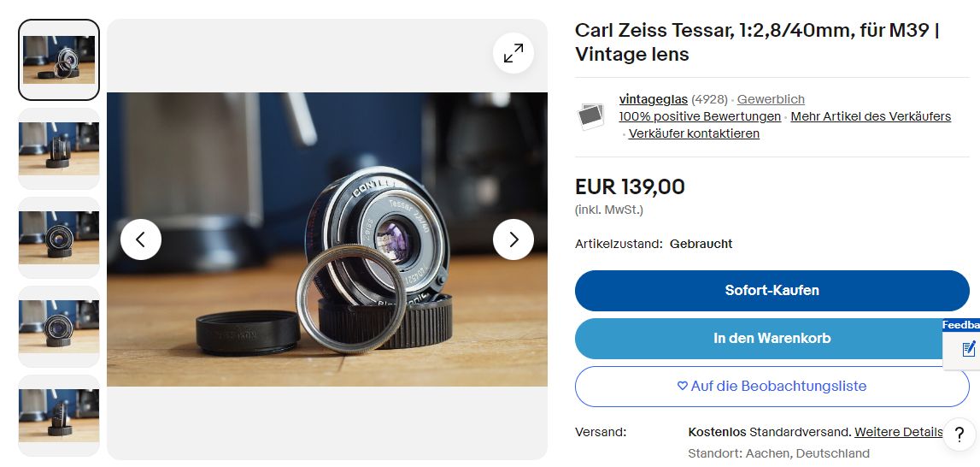Open the vintageglas seller profile link
980x467 pixels.
[x=653, y=100]
